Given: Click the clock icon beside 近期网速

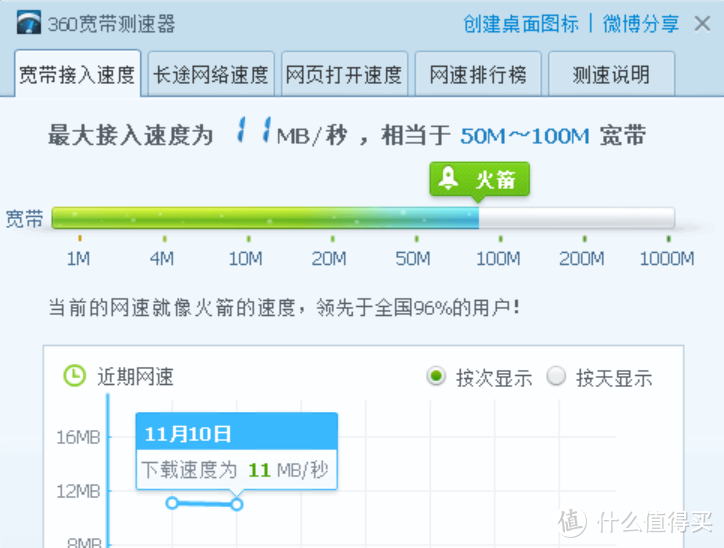Looking at the screenshot, I should pos(75,376).
